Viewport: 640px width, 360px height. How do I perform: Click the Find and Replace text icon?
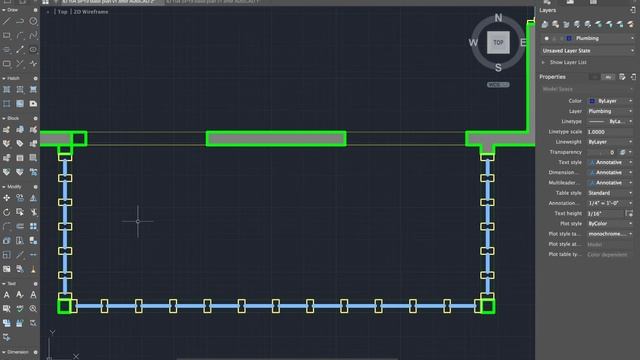[33, 309]
